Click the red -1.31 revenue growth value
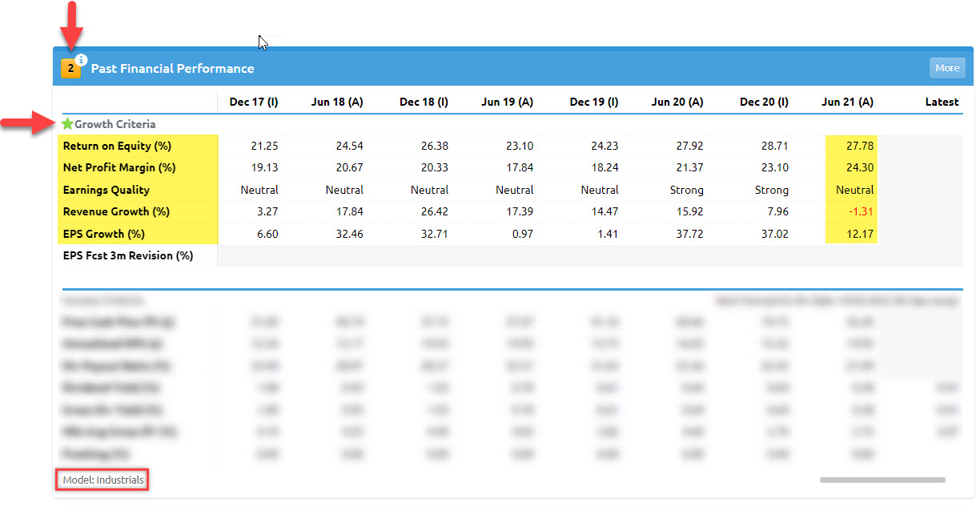 [860, 212]
